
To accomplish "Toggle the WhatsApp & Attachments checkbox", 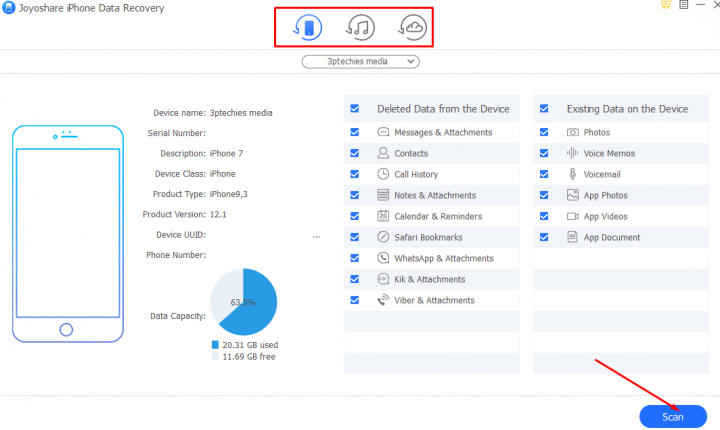I will (354, 258).
